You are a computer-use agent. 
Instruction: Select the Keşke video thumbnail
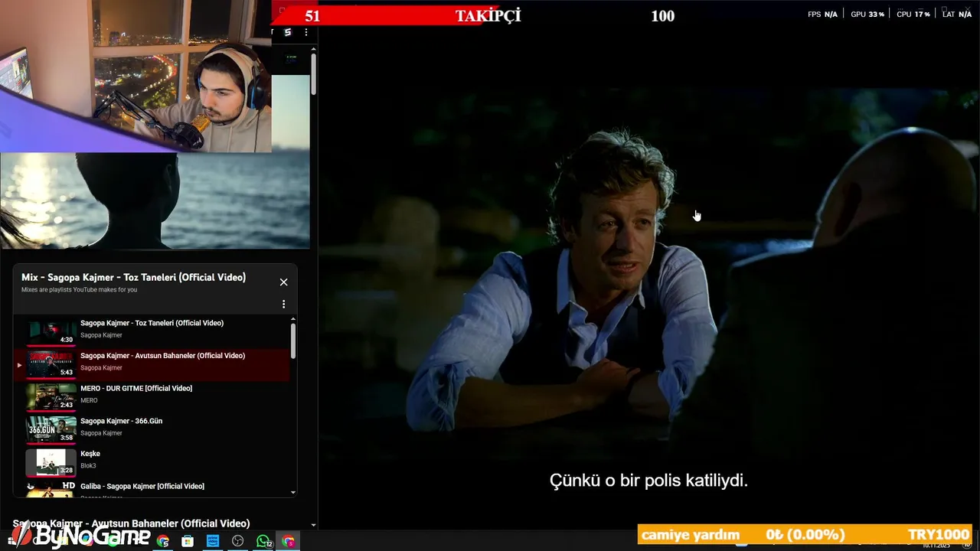[x=51, y=463]
